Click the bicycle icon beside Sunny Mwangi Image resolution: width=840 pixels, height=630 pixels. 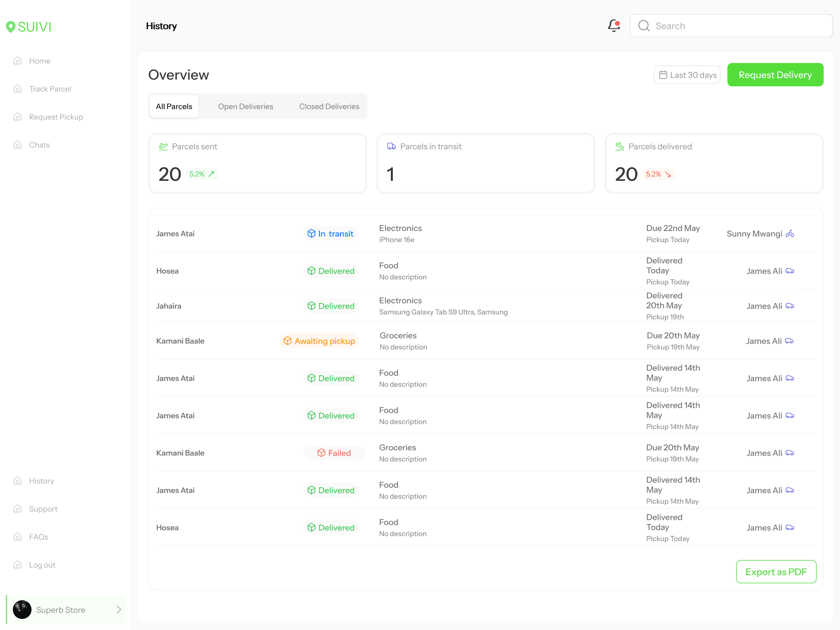pyautogui.click(x=790, y=234)
